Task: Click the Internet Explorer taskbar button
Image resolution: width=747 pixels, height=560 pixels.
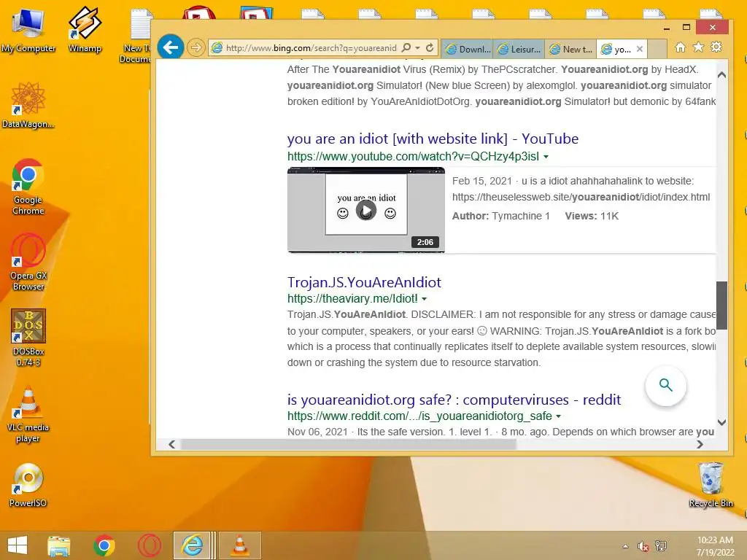Action: coord(193,545)
